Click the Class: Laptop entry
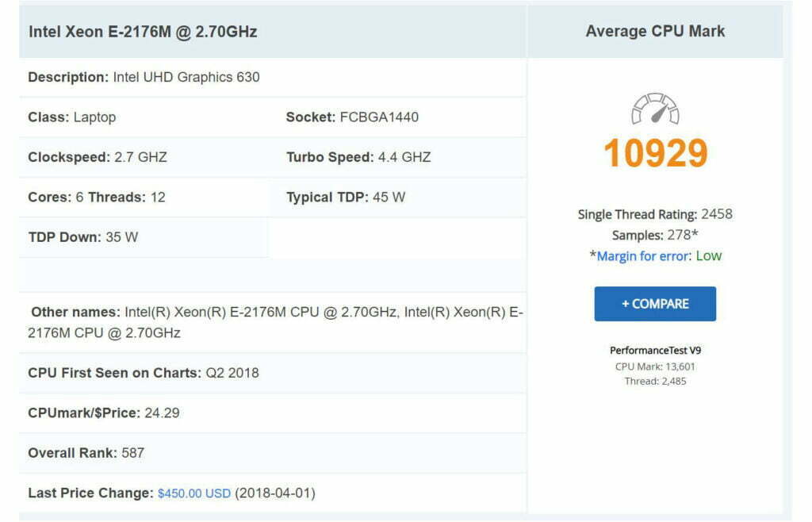Viewport: 812px width, 522px height. [x=72, y=117]
